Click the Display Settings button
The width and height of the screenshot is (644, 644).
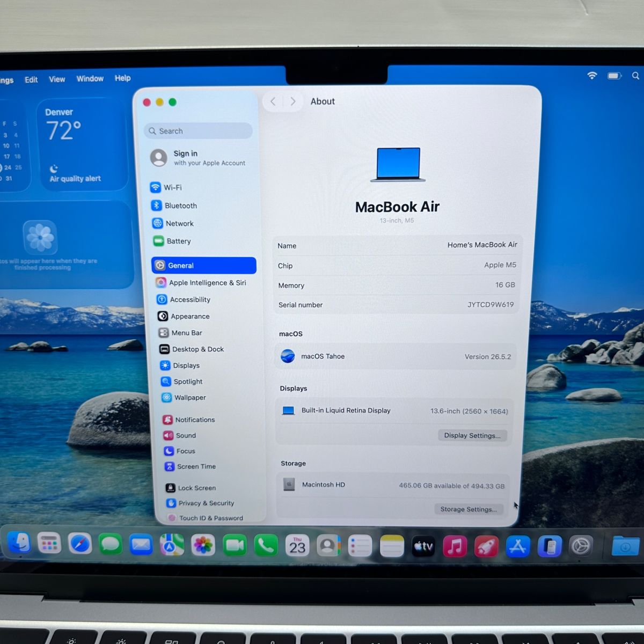(x=472, y=435)
